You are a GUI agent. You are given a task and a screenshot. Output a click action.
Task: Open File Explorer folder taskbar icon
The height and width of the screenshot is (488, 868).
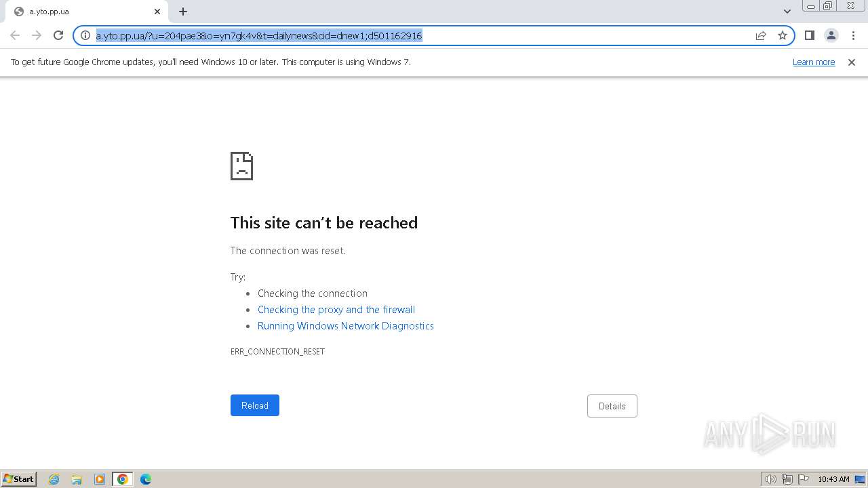[x=77, y=479]
